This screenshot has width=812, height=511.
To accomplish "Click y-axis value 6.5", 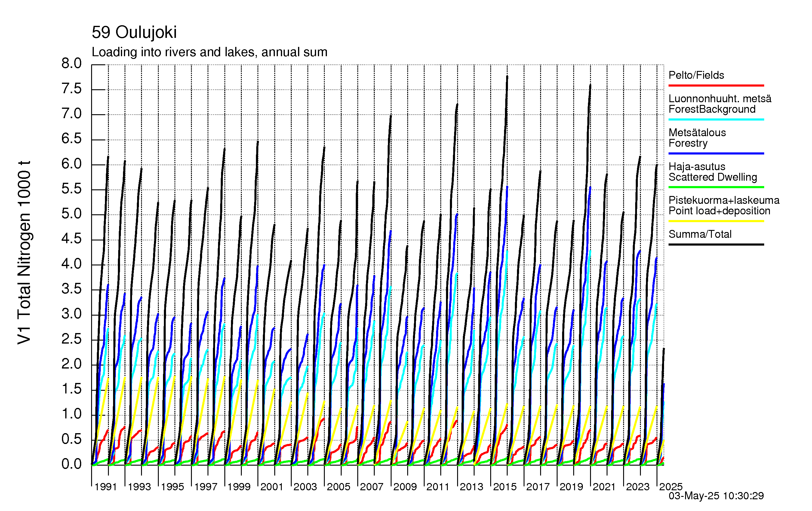I will pyautogui.click(x=72, y=139).
